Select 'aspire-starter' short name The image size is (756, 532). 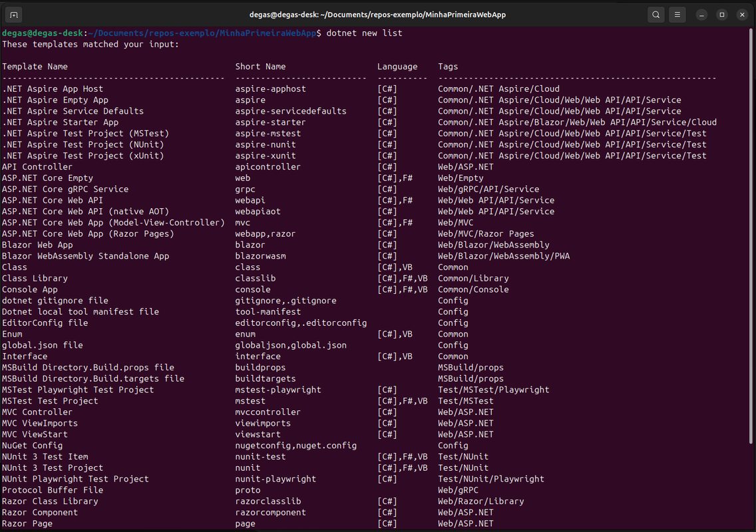(270, 122)
